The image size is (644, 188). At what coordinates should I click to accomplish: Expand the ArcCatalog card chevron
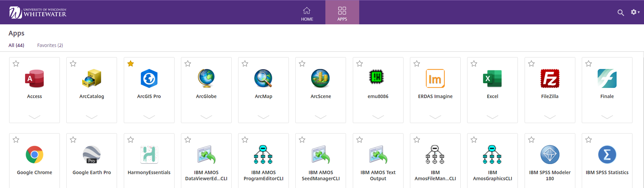click(92, 117)
